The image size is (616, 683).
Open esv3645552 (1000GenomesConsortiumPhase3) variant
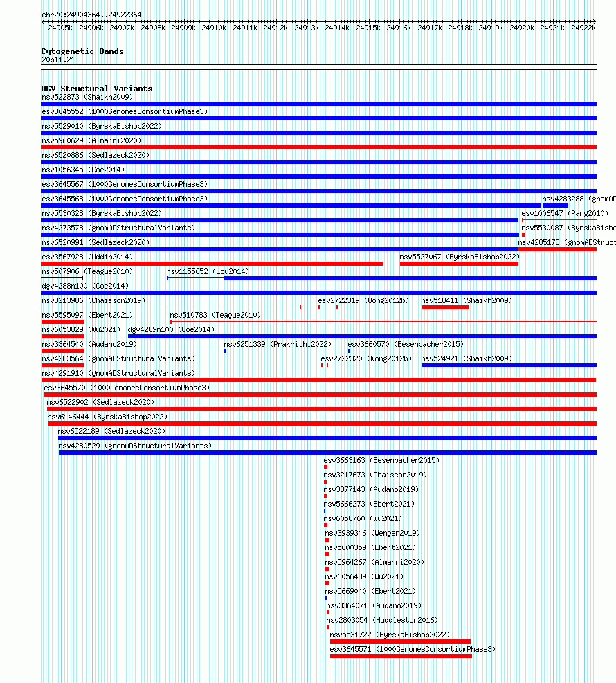coord(125,111)
